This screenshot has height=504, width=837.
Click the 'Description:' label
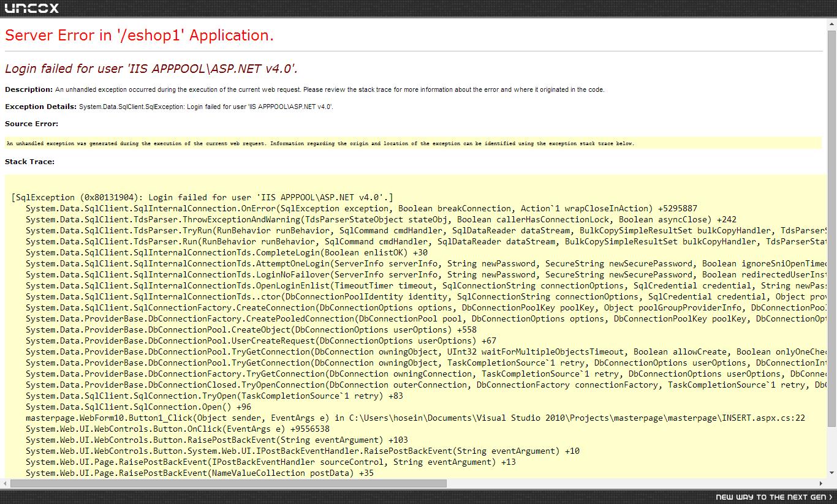(x=29, y=89)
